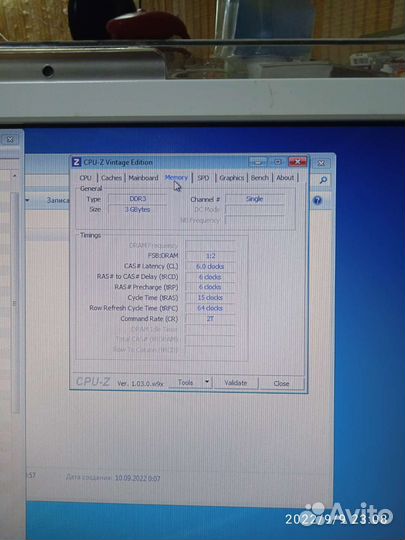Select the Memory tab

[x=176, y=178]
